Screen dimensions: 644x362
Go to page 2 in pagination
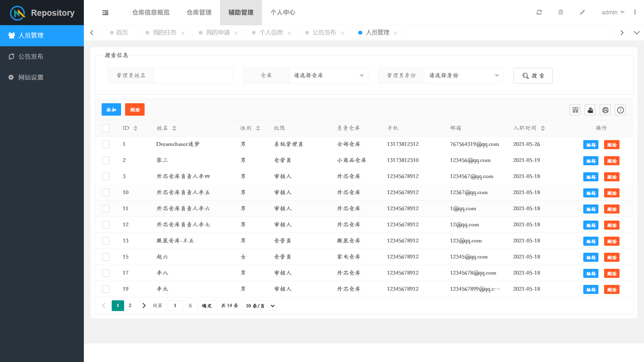(x=130, y=306)
